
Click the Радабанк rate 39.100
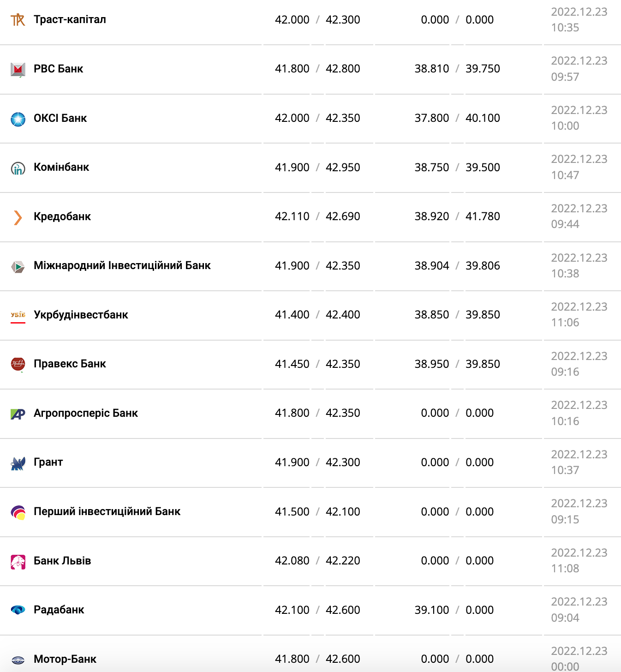click(431, 610)
